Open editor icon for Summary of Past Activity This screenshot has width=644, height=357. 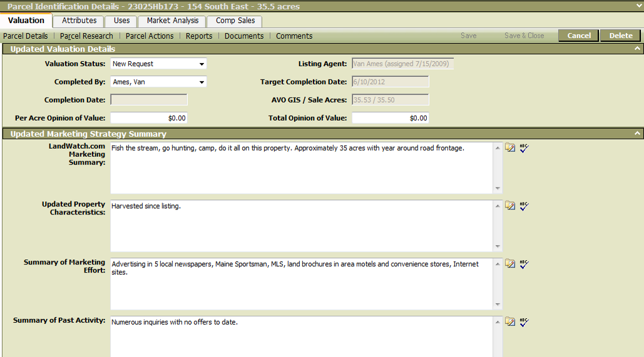coord(510,322)
